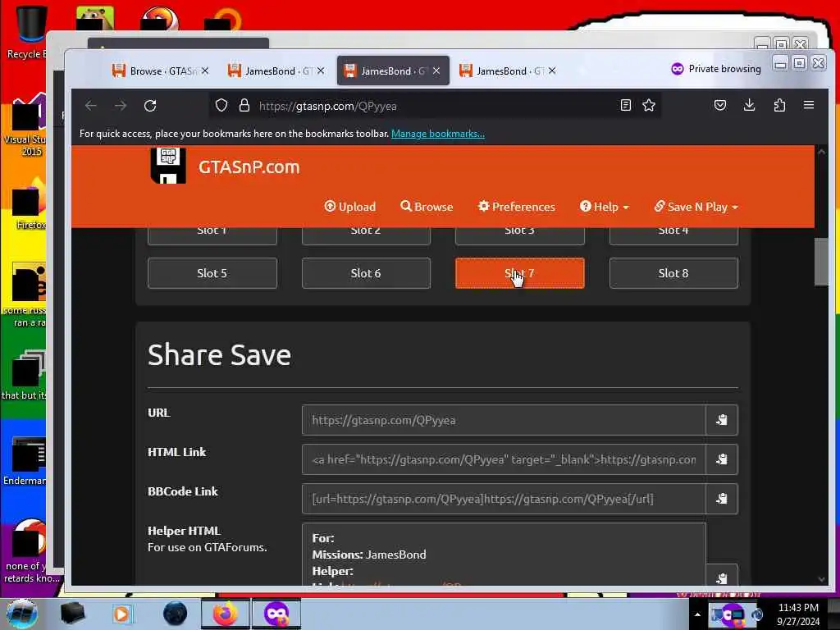The height and width of the screenshot is (630, 840).
Task: Copy the HTML Link to clipboard
Action: 722,459
